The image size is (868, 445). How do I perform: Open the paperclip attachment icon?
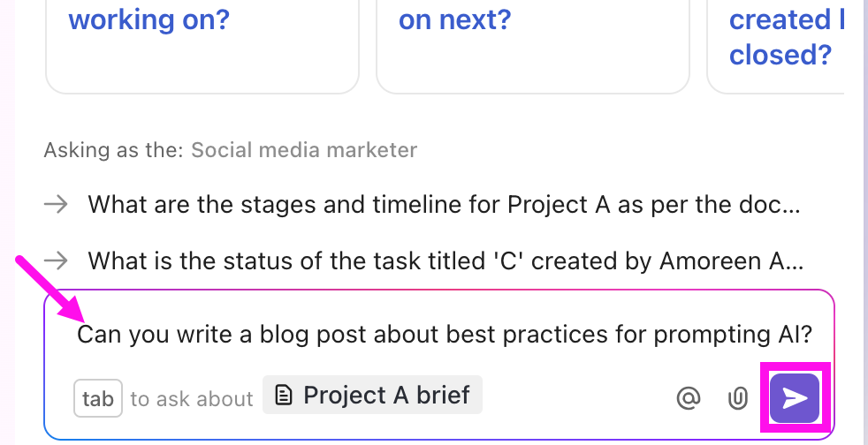click(x=736, y=398)
